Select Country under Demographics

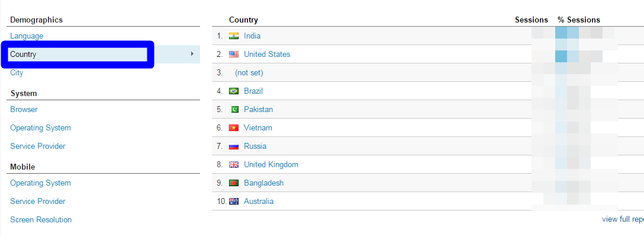click(x=23, y=55)
